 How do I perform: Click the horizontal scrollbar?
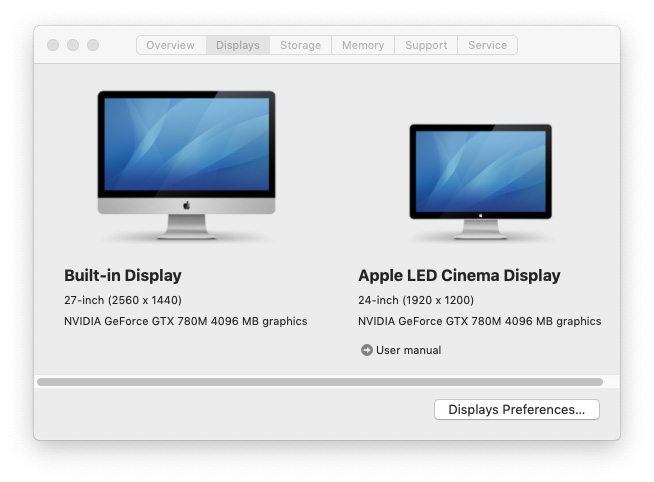point(320,382)
